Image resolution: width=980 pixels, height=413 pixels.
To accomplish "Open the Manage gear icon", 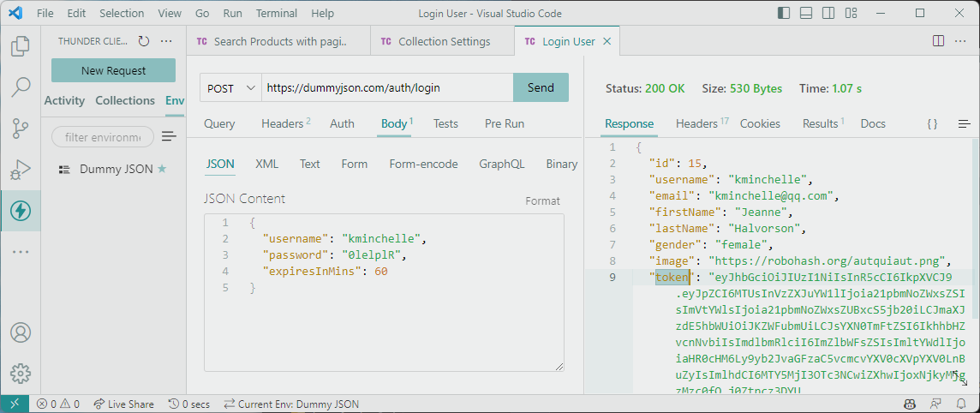I will [20, 373].
